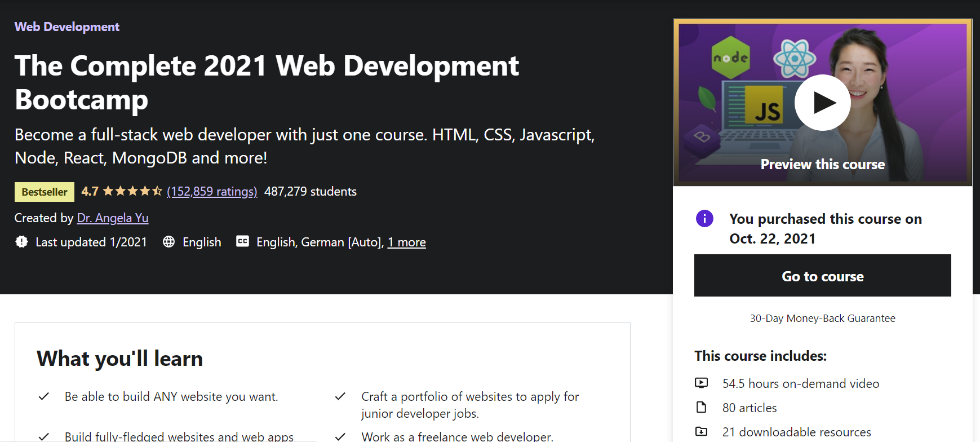Click checkmark beside 'Be able to build ANY website'
Screen dimensions: 980x442
click(x=43, y=396)
